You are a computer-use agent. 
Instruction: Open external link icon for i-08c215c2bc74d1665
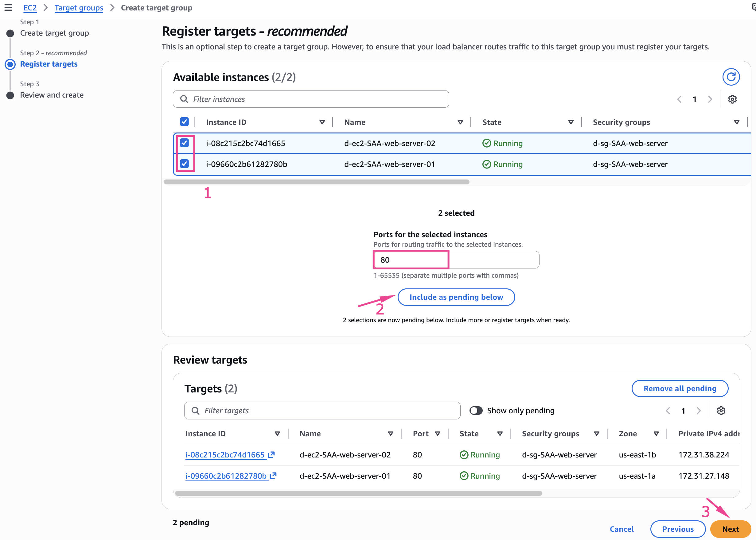(x=271, y=454)
